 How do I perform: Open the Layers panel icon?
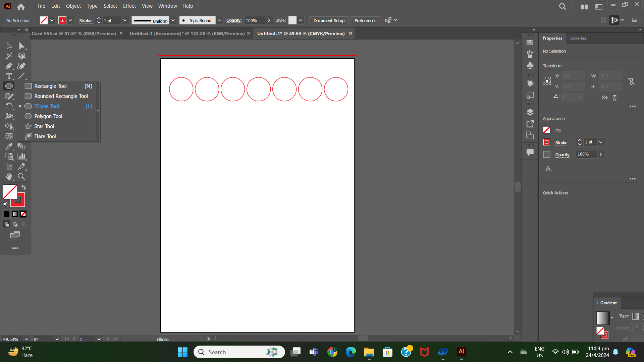pyautogui.click(x=530, y=112)
